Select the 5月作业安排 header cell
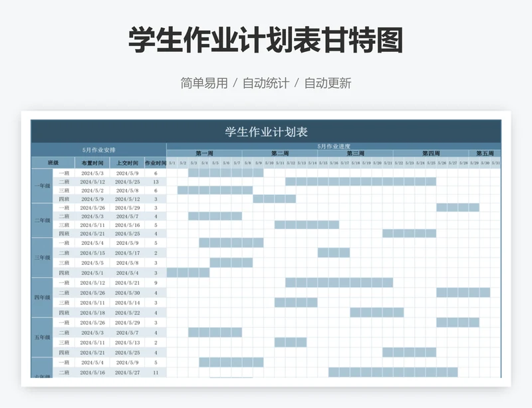Viewport: 532px width, 408px height. (x=98, y=150)
